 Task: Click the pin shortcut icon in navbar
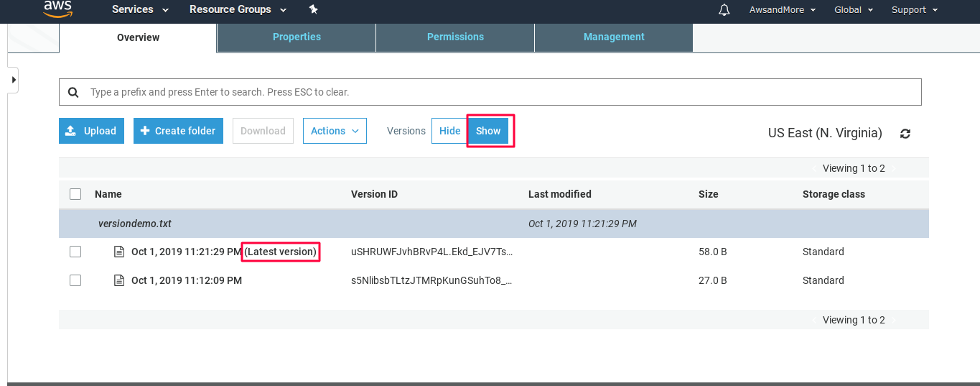[x=313, y=9]
